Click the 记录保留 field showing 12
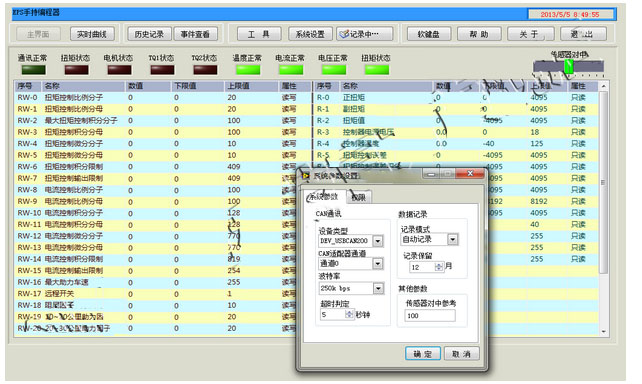642x384 pixels. click(422, 267)
